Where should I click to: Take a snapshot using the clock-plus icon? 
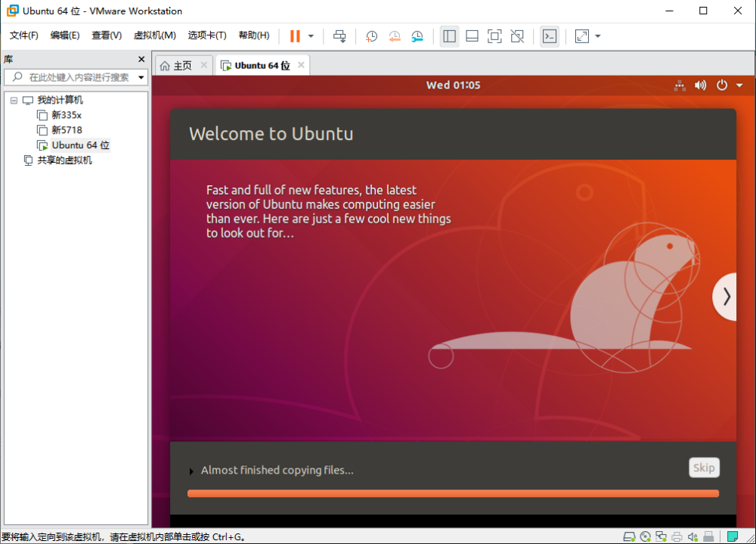pyautogui.click(x=371, y=36)
